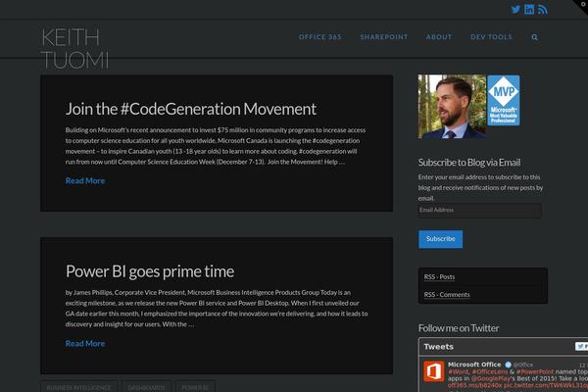Image resolution: width=588 pixels, height=392 pixels.
Task: Focus the Email Address input field
Action: coord(479,210)
